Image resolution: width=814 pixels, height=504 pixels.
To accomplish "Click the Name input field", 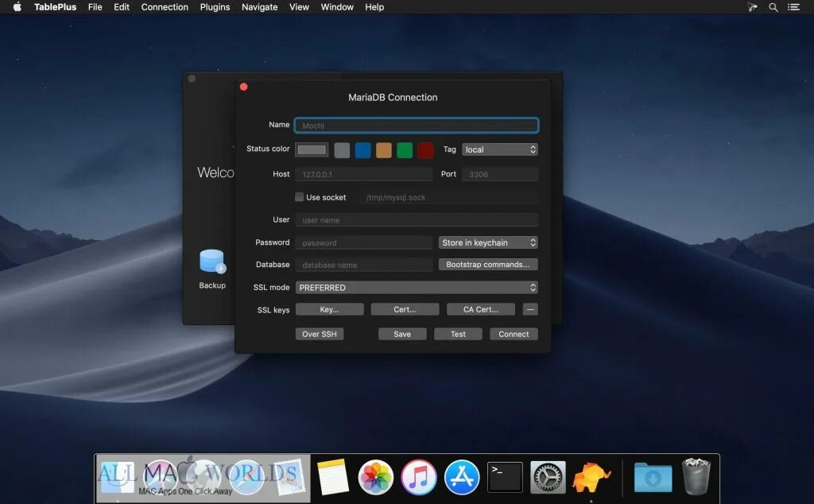I will click(417, 125).
